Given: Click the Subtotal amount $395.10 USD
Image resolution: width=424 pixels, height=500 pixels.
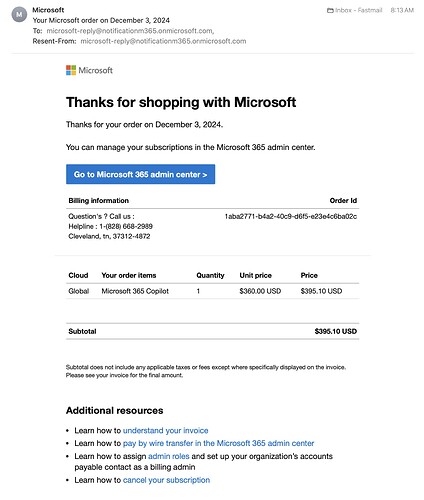Looking at the screenshot, I should coord(336,331).
